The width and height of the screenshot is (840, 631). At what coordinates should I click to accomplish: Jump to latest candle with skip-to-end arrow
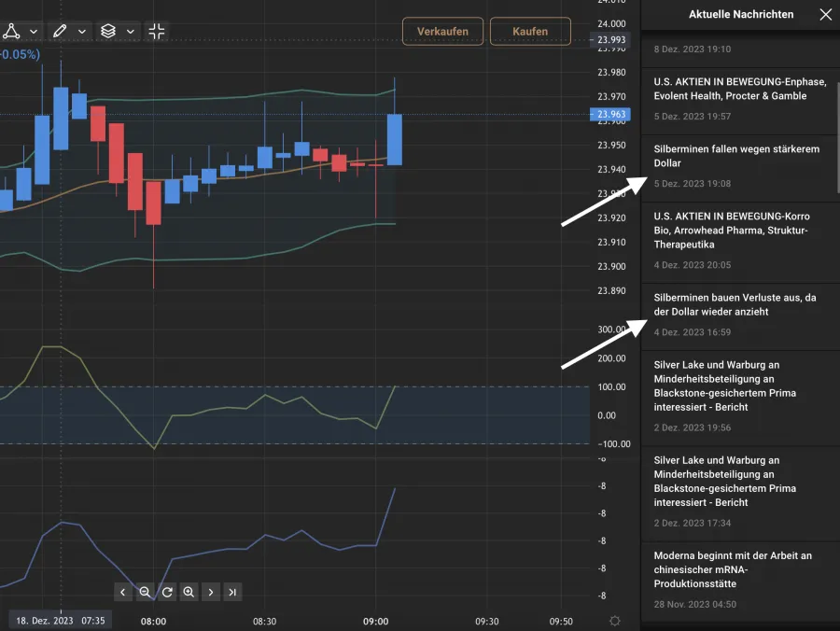pyautogui.click(x=232, y=592)
